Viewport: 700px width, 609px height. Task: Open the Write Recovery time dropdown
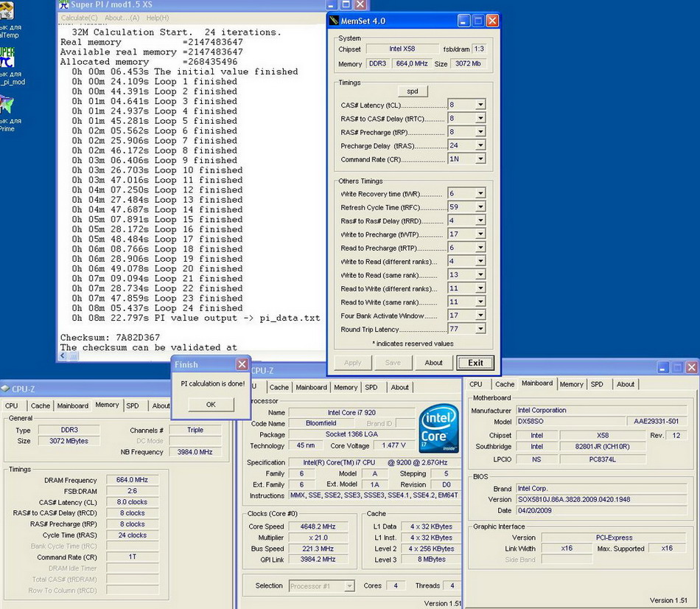coord(480,193)
